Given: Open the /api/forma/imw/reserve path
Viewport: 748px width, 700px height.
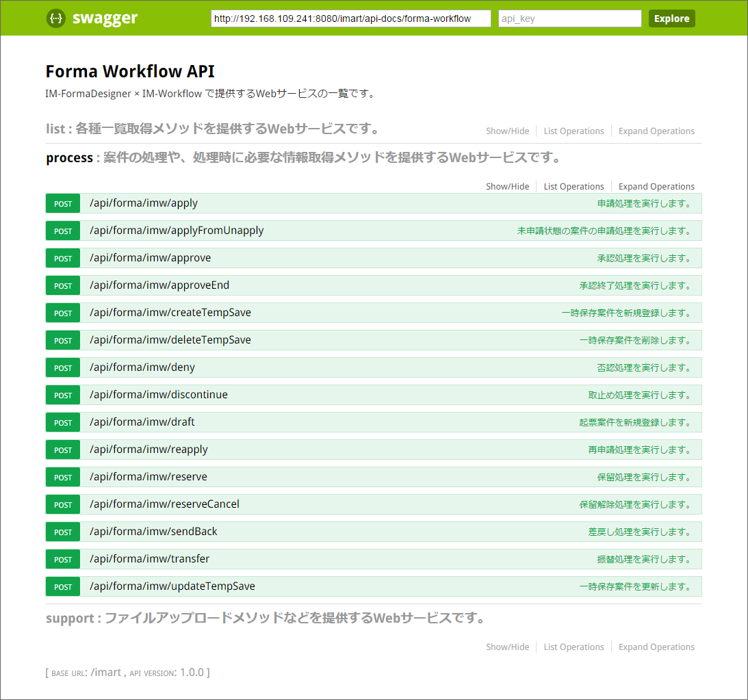Looking at the screenshot, I should coord(149,476).
